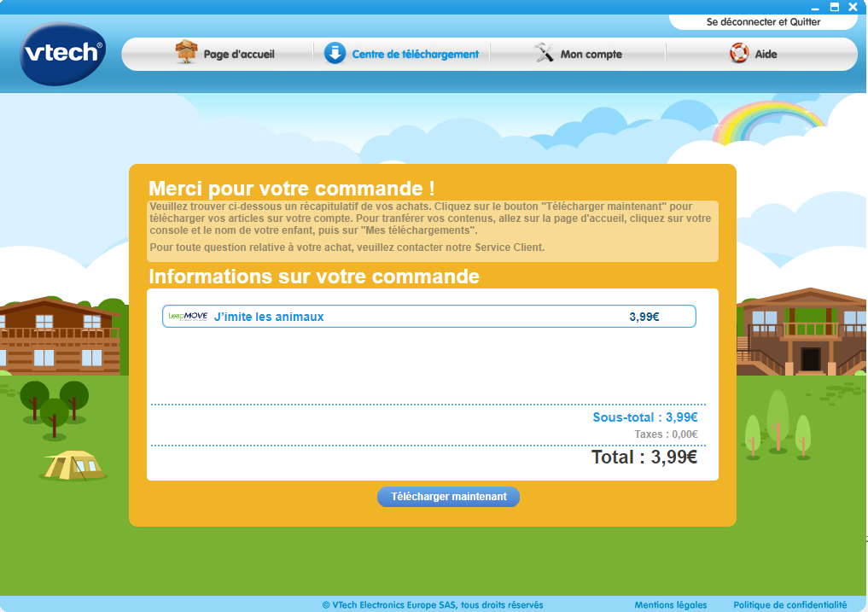Viewport: 868px width, 612px height.
Task: Click the Sous-total : 3,99€ line
Action: [645, 417]
